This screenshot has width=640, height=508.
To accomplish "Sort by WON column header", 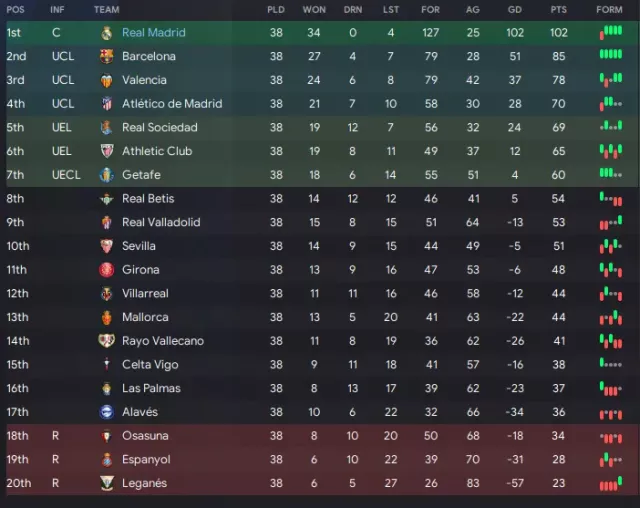I will click(314, 10).
